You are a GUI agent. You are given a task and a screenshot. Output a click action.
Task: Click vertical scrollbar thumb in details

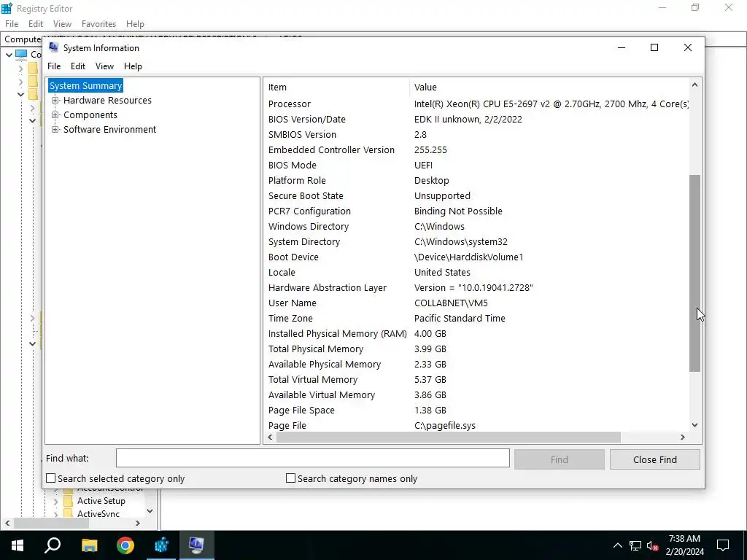click(x=694, y=273)
